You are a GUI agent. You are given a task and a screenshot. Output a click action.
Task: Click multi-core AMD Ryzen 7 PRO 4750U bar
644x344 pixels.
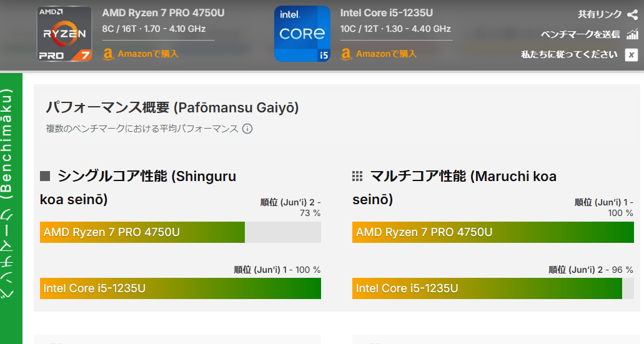493,232
